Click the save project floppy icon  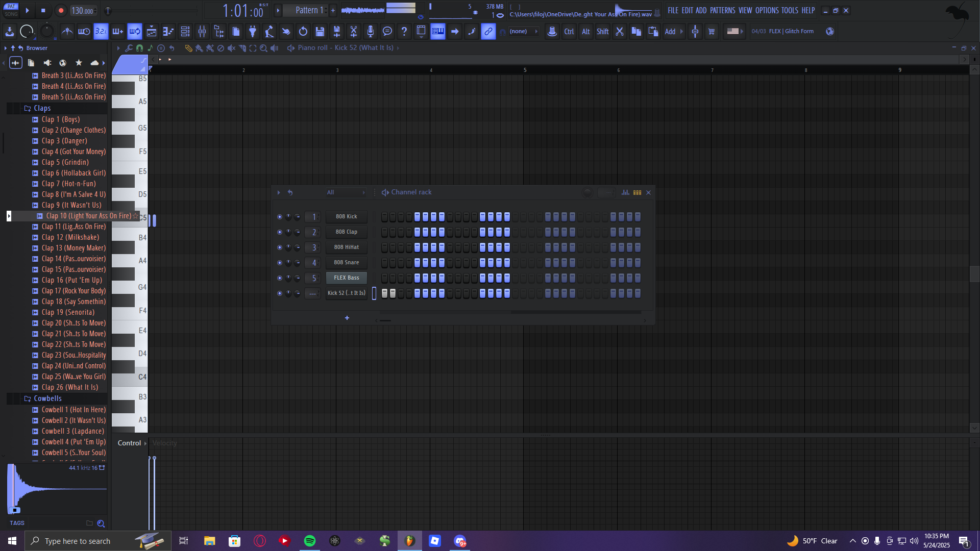tap(320, 32)
